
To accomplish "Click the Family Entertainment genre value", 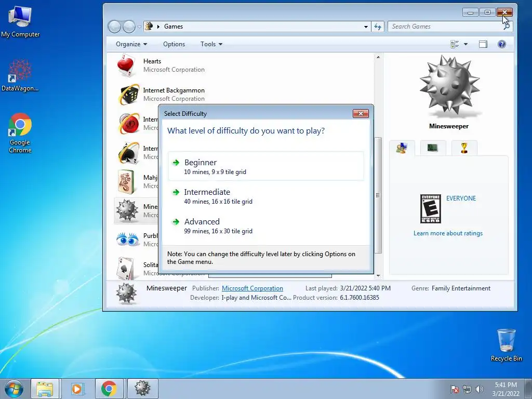I will (x=461, y=288).
